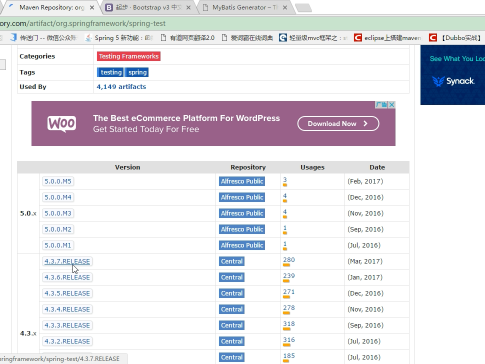This screenshot has width=485, height=364.
Task: Open the Spring 5 bookmark
Action: pos(119,38)
